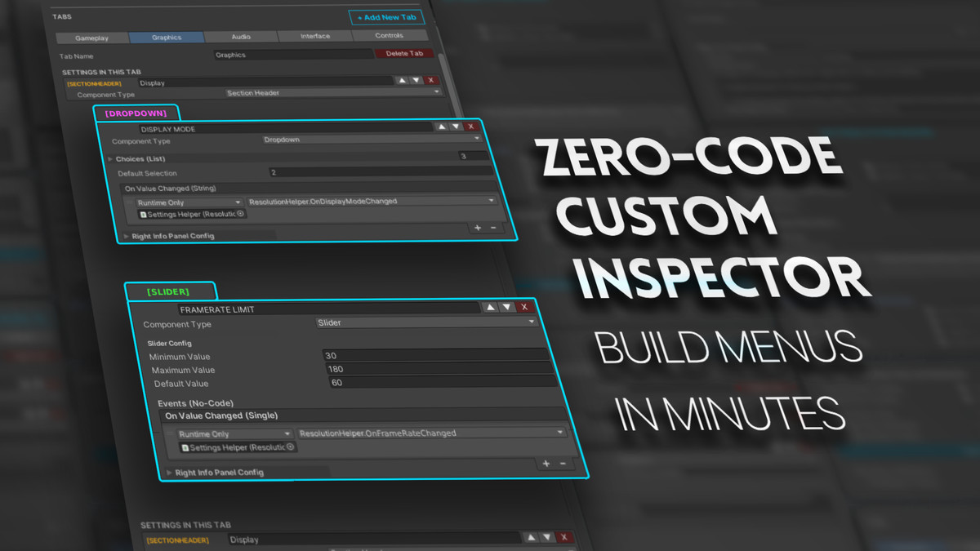Select the Graphics tab
This screenshot has width=980, height=551.
[167, 38]
